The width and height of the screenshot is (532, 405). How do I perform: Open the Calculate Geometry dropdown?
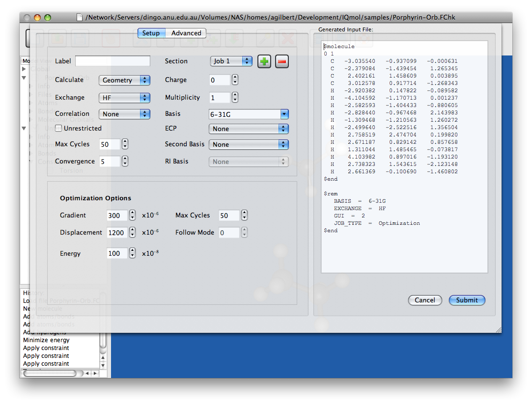pyautogui.click(x=124, y=80)
